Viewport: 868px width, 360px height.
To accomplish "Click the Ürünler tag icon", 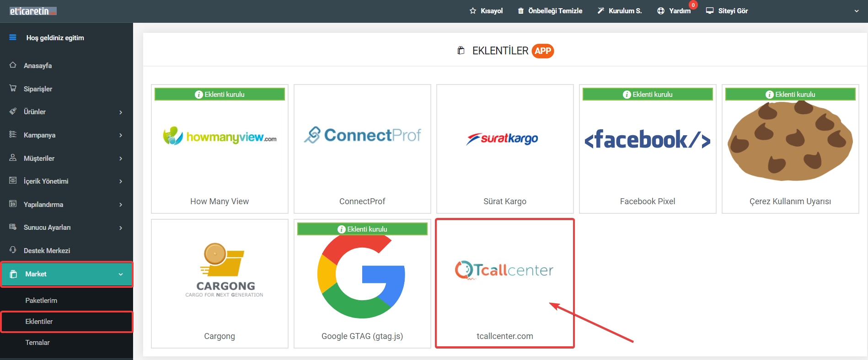I will pos(13,111).
